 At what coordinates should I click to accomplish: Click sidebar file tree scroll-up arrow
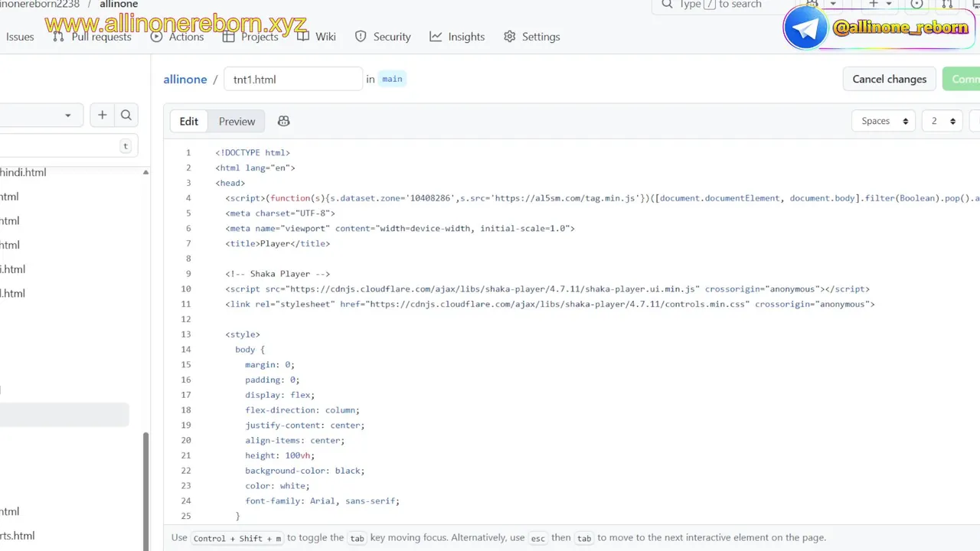coord(145,172)
